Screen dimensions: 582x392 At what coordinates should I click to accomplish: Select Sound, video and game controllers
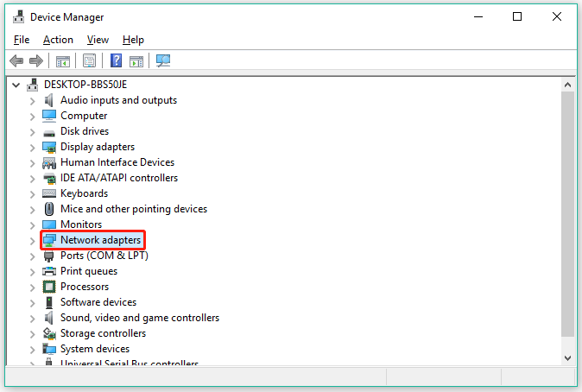[139, 318]
